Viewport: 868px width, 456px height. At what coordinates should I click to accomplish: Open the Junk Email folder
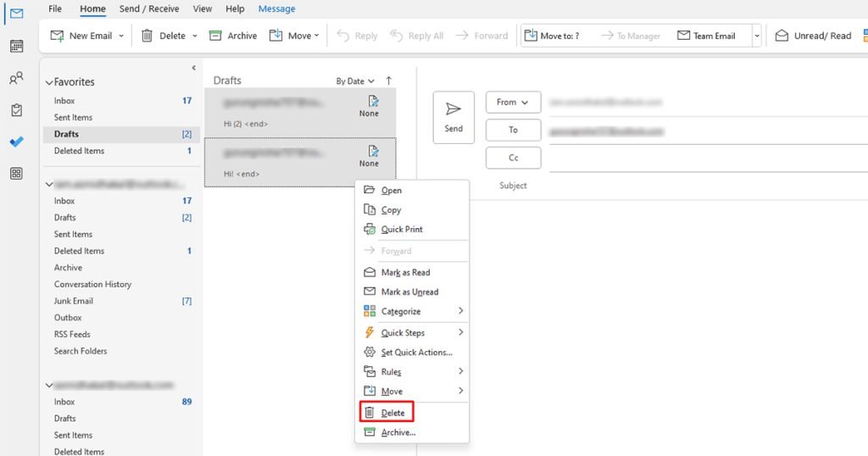click(x=120, y=301)
